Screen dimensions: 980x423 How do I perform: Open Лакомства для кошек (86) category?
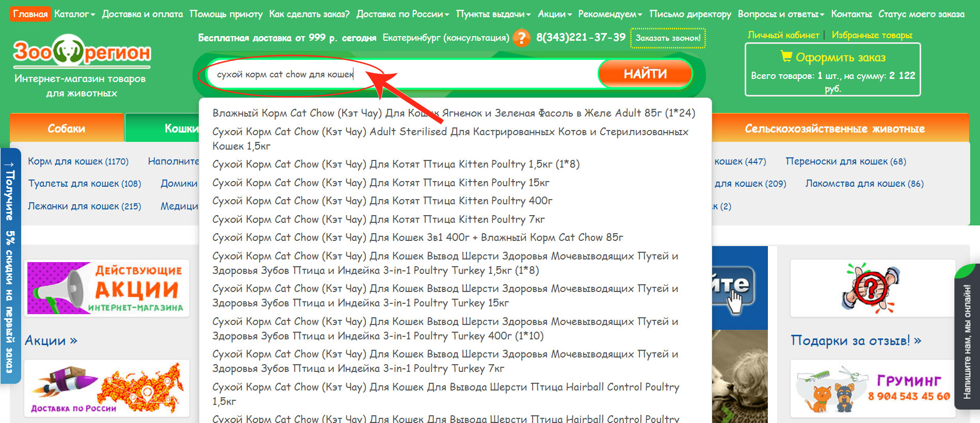864,184
